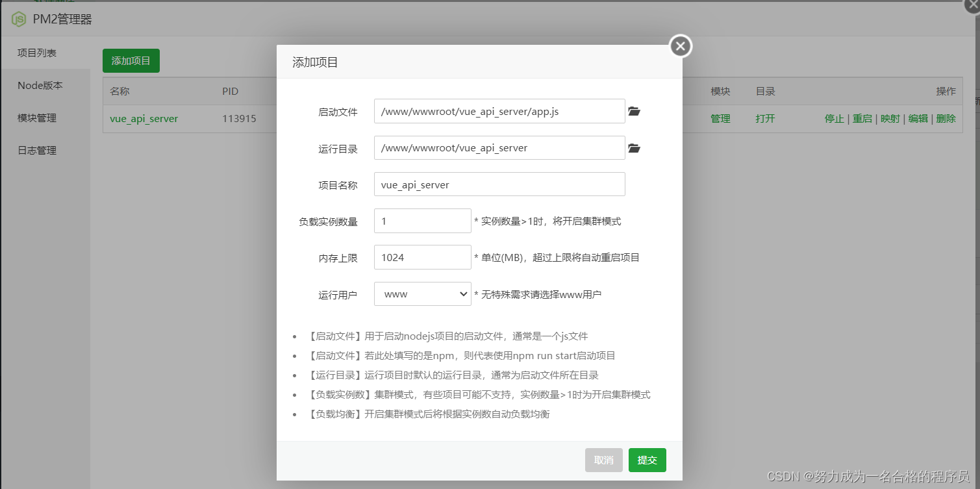Screen dimensions: 980x489
Task: Click the 添加项目 dialog title
Action: point(315,62)
